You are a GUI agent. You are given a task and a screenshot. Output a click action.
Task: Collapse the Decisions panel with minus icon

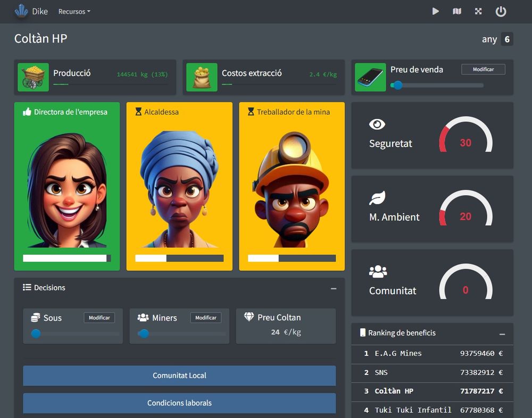[334, 288]
